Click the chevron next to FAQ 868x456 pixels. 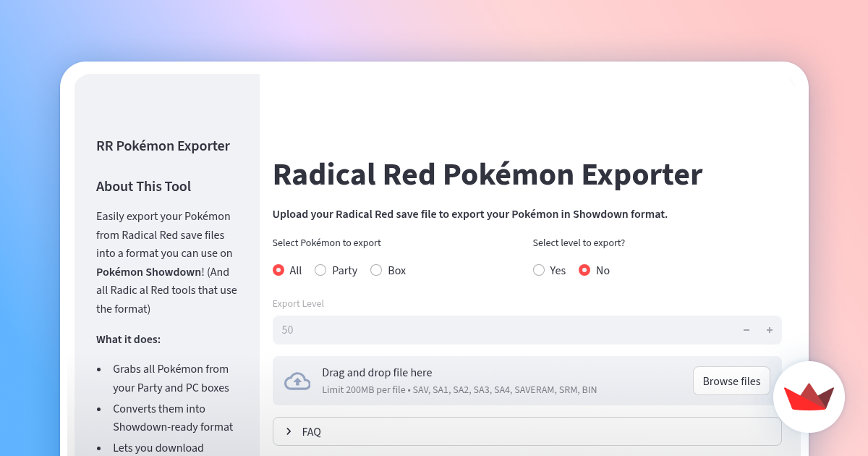pos(288,431)
